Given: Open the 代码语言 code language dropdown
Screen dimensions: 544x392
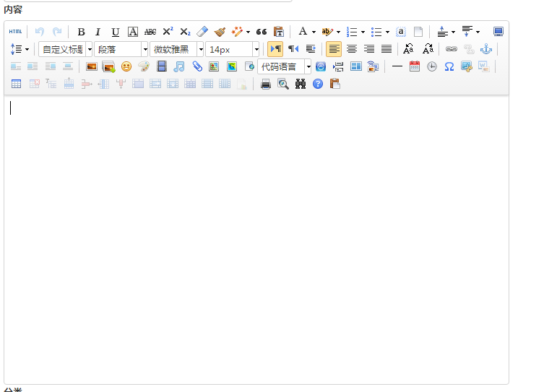Looking at the screenshot, I should tap(284, 66).
